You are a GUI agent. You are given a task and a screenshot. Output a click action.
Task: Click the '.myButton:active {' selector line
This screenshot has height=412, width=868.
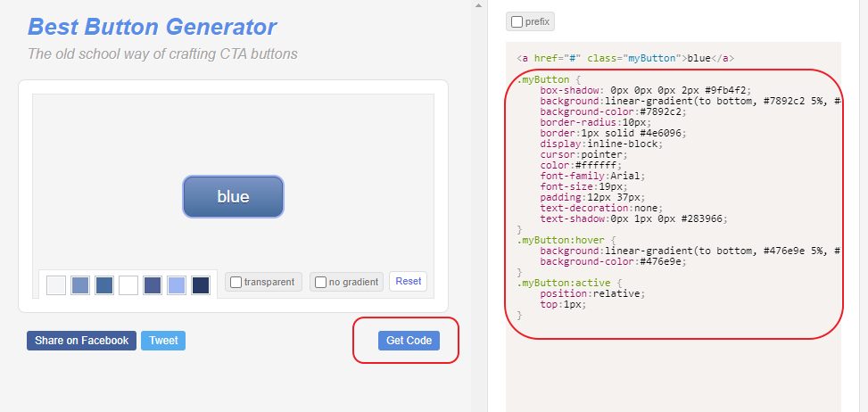click(x=570, y=283)
